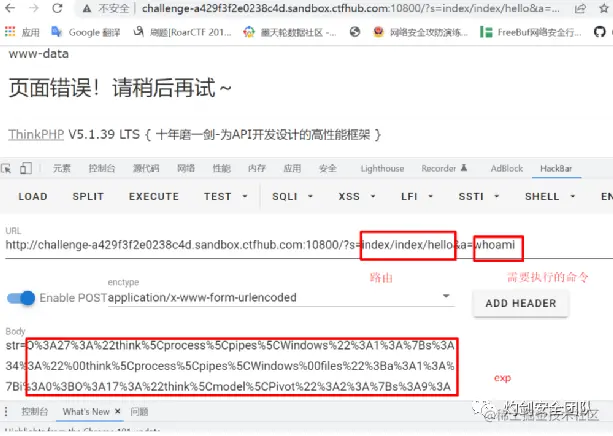Open the 问题 drawer tab
Screen dimensions: 613x436
point(139,411)
